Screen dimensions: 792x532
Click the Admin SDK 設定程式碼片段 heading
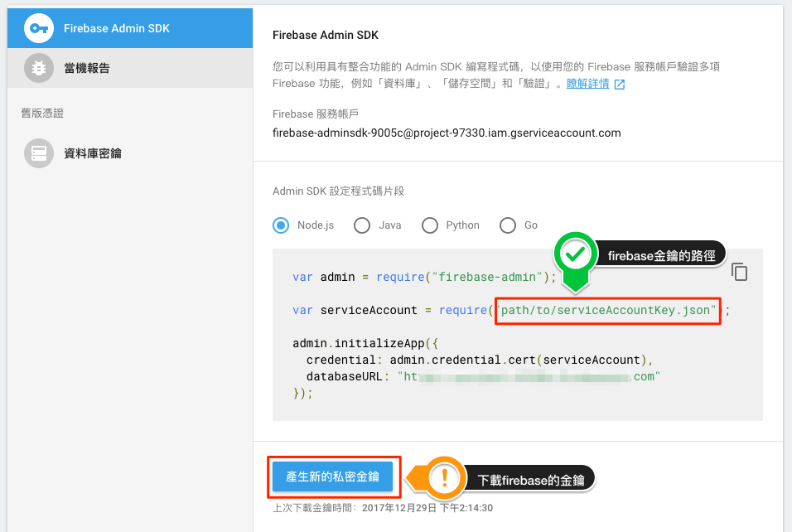pyautogui.click(x=338, y=191)
